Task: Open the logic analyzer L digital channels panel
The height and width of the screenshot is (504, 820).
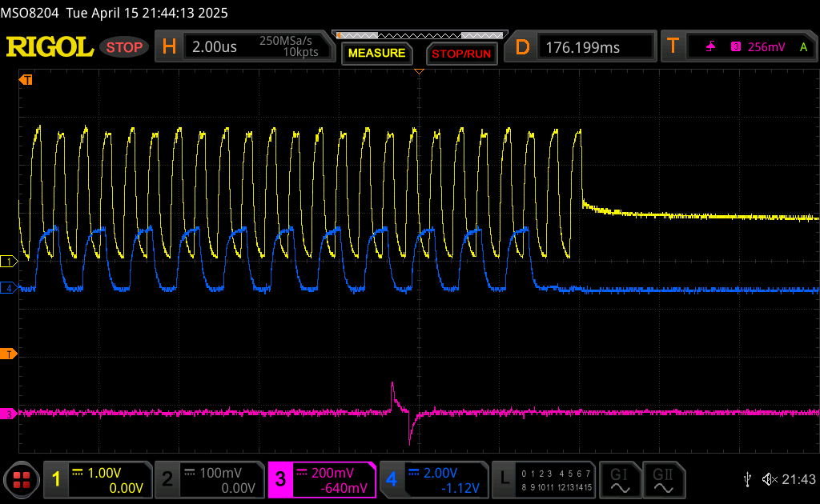Action: click(x=545, y=480)
